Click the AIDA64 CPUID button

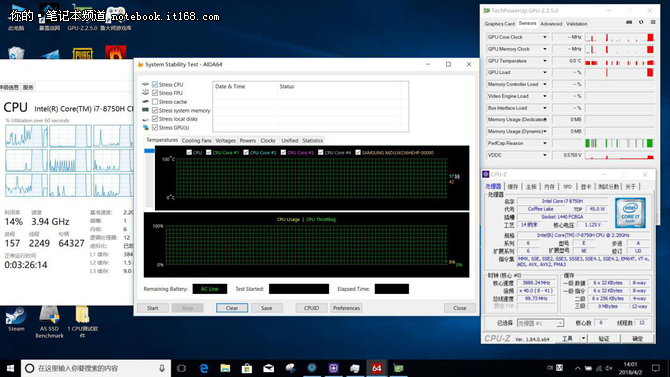pos(311,308)
